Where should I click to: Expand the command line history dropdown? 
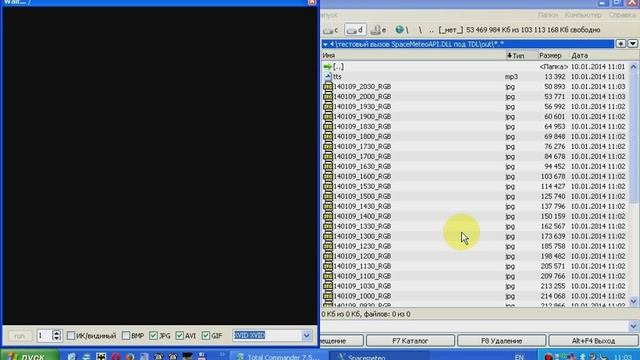tap(633, 326)
